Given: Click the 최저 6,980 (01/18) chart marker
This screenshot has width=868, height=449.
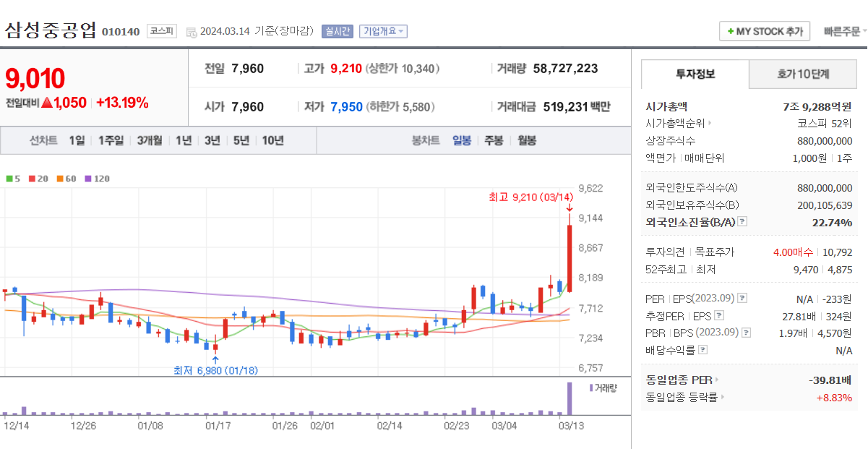Looking at the screenshot, I should (x=215, y=370).
